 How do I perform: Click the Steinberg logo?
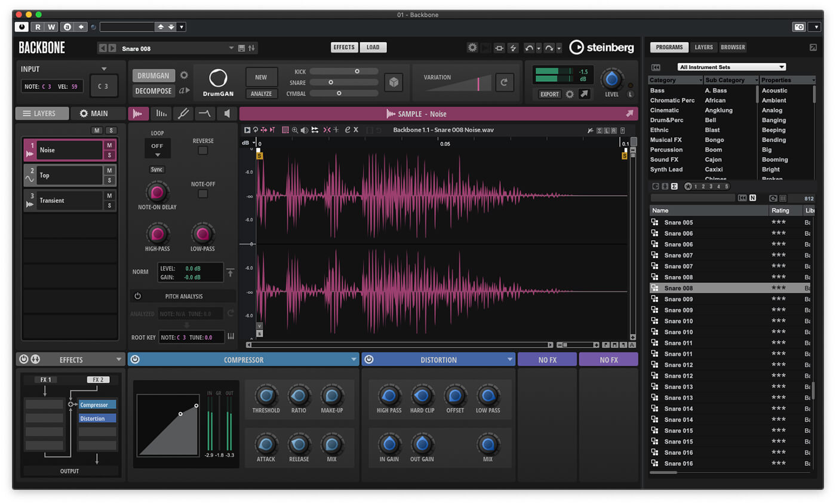[x=601, y=47]
